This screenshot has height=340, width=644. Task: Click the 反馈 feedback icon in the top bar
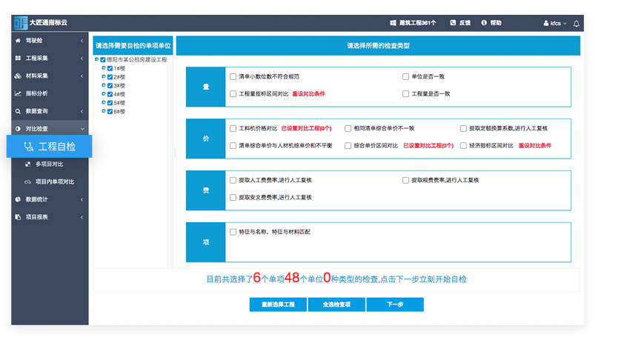click(x=453, y=23)
